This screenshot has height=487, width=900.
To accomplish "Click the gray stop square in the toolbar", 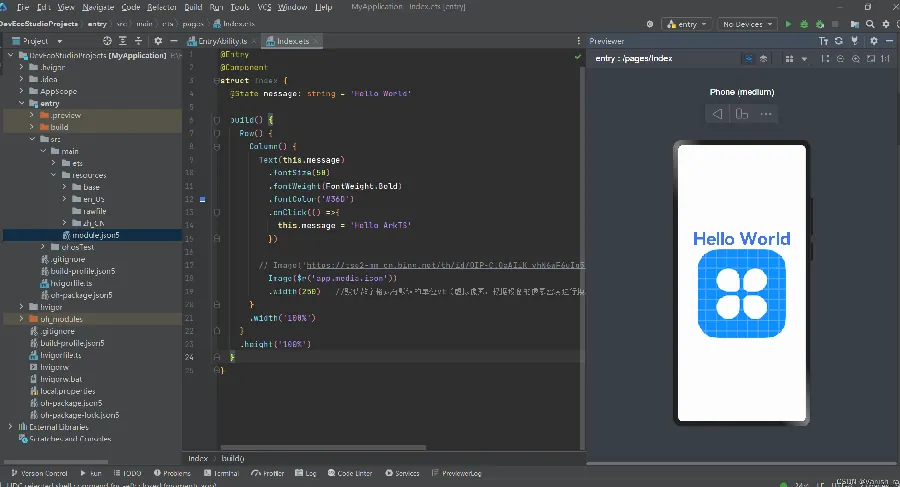I will pyautogui.click(x=835, y=24).
